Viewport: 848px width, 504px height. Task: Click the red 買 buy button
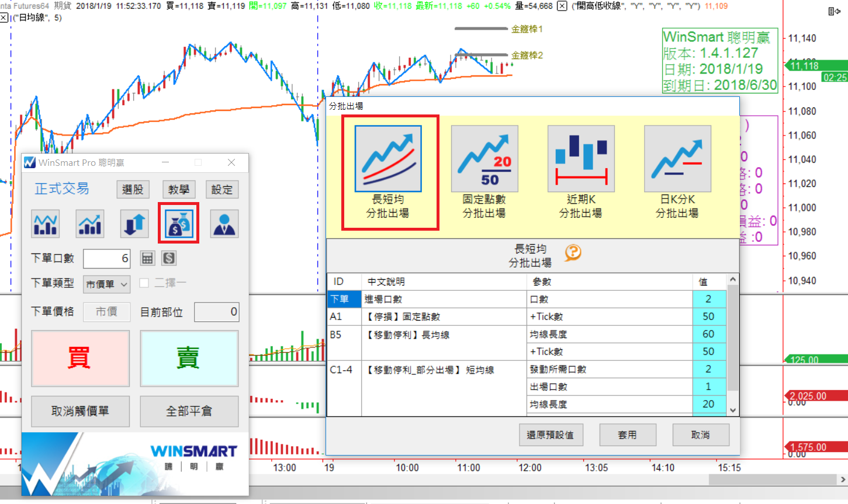coord(80,358)
